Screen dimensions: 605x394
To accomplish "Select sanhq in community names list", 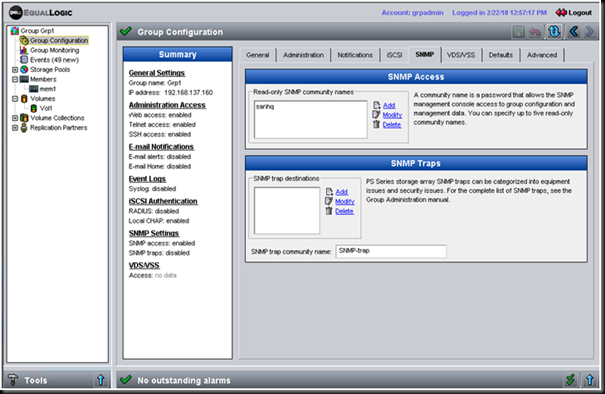I will coord(265,107).
